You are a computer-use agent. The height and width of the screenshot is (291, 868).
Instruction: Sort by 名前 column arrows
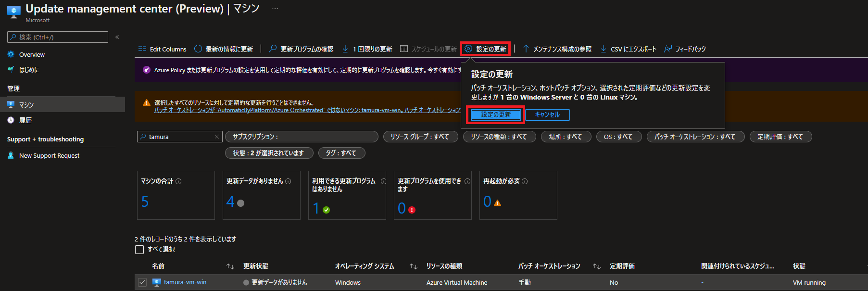pos(230,266)
